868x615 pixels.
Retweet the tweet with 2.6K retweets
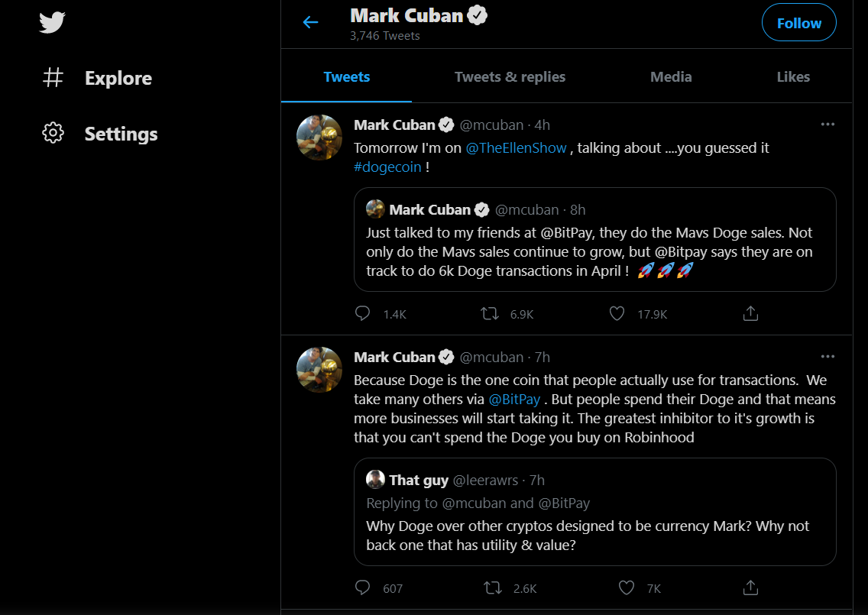coord(493,587)
